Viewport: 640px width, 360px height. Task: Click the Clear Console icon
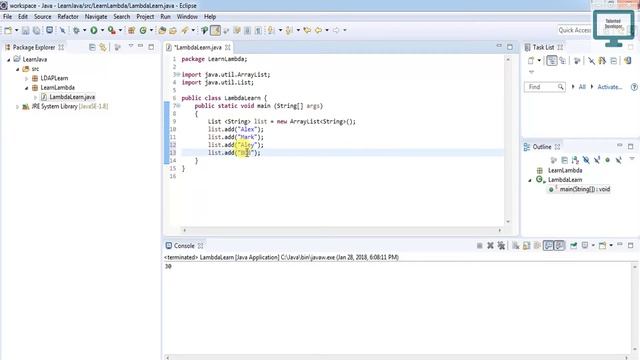click(x=516, y=246)
